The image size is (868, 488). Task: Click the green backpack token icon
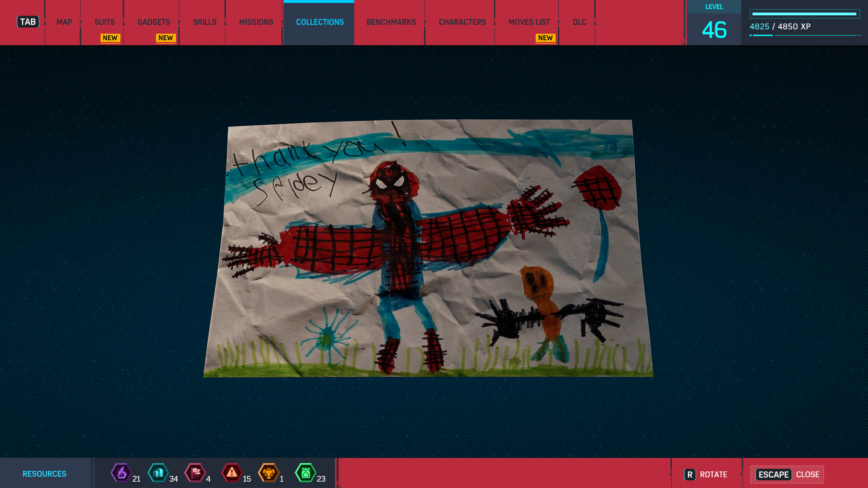306,473
